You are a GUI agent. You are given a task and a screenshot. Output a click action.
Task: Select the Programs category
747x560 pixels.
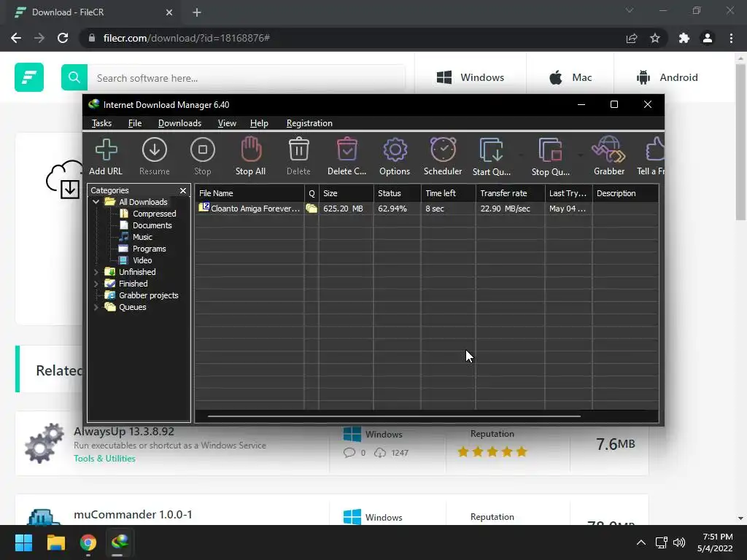point(149,249)
